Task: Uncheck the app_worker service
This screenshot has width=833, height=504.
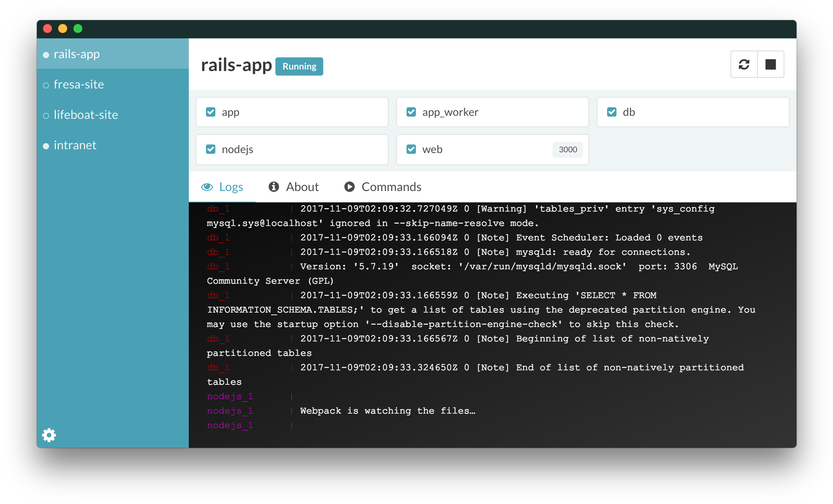Action: click(411, 112)
